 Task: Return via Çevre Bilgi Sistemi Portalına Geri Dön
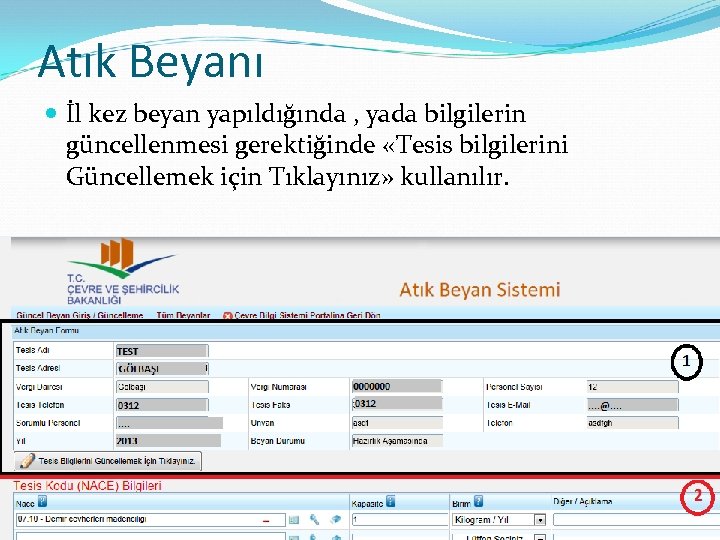point(302,315)
